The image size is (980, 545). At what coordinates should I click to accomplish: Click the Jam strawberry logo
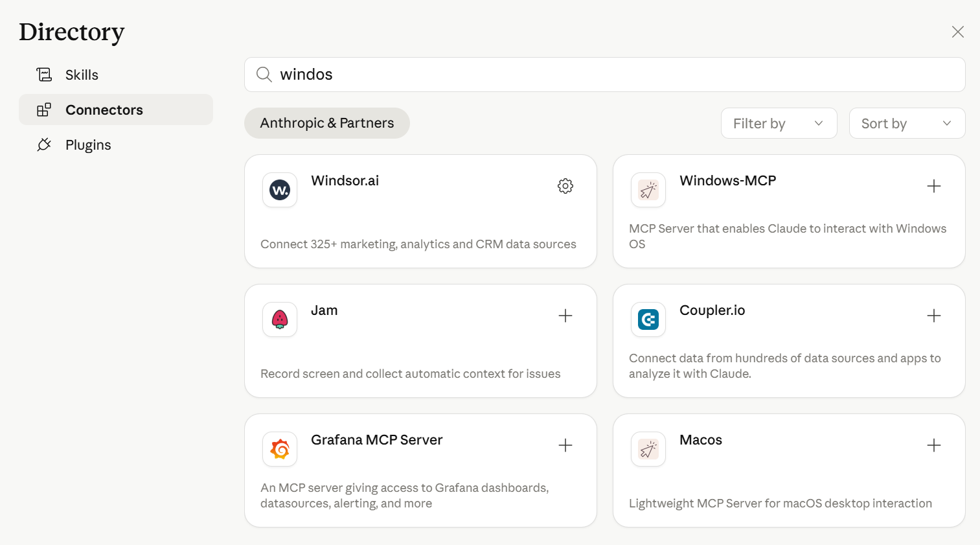click(x=279, y=319)
